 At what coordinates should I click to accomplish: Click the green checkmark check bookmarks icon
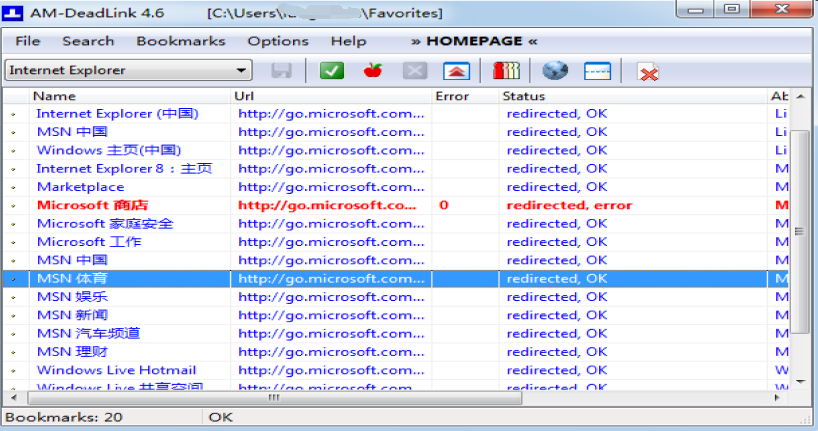tap(332, 71)
